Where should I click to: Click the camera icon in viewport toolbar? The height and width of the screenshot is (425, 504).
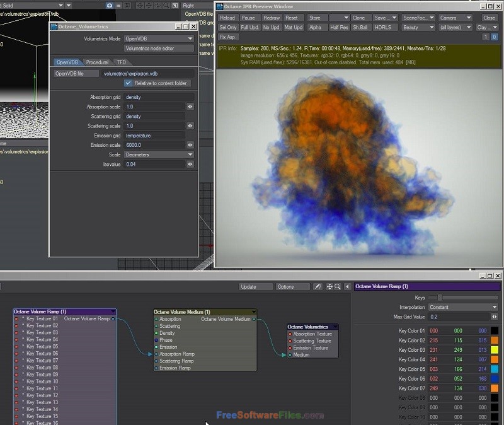pos(110,6)
